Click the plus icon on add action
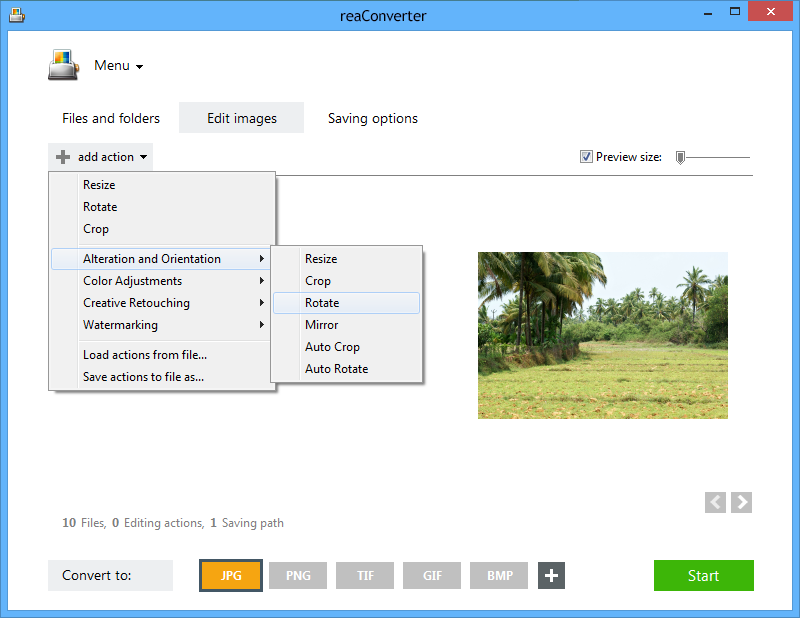Screen dimensions: 800x618 (63, 157)
